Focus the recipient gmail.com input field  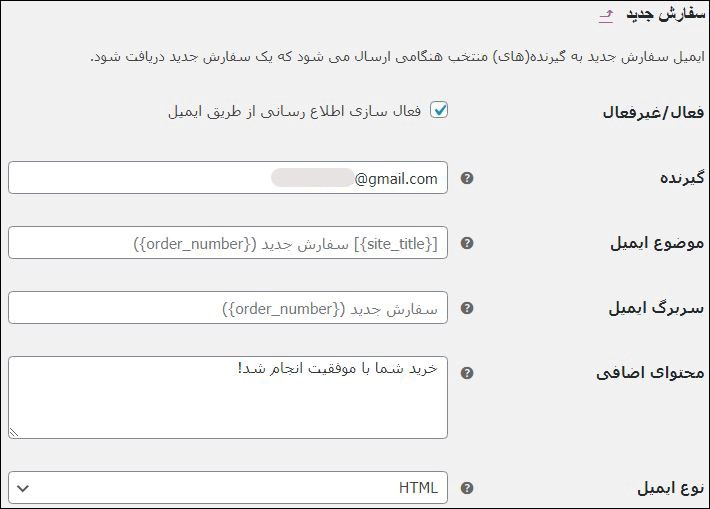click(x=228, y=178)
